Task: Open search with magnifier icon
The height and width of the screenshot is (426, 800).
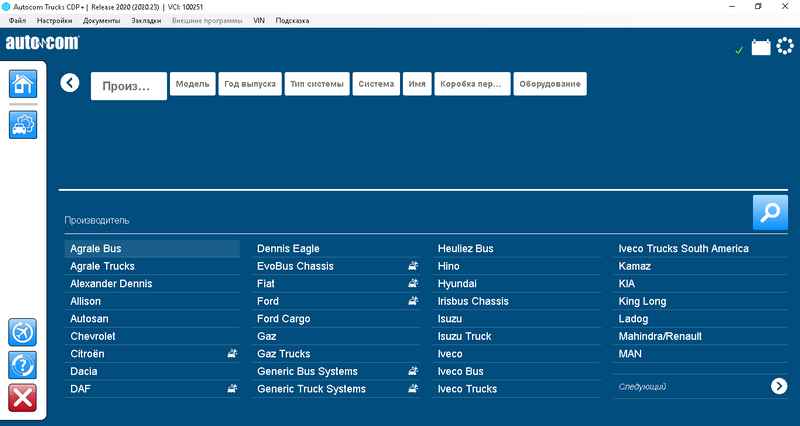Action: [x=770, y=212]
